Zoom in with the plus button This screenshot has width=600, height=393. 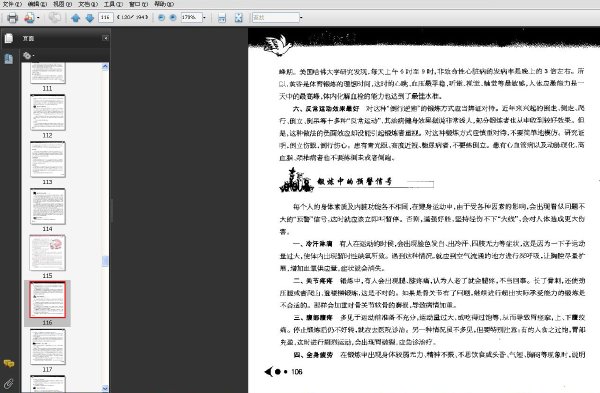click(173, 17)
